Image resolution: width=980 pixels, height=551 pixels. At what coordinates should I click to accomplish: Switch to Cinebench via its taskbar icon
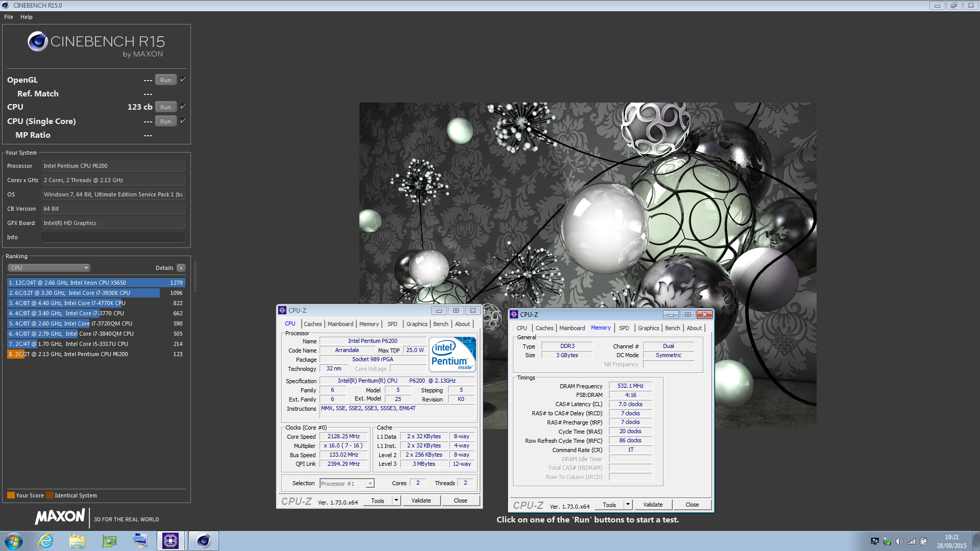(x=204, y=541)
